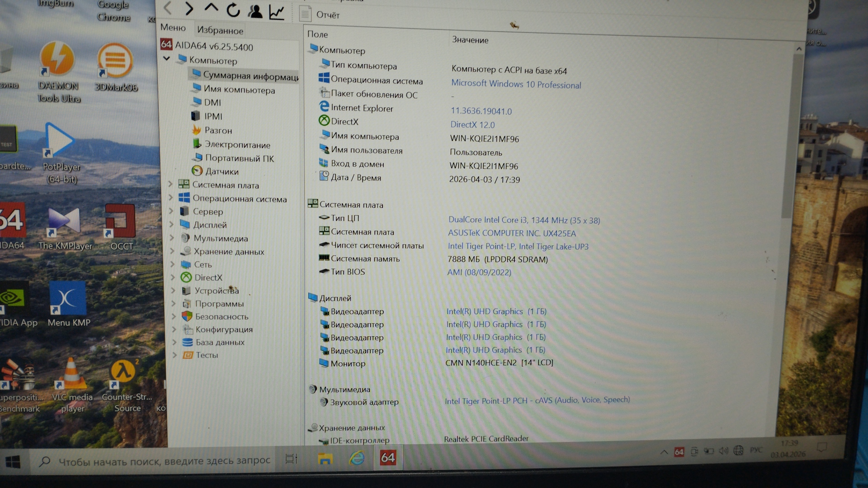Open the Microsoft Windows 10 Professional link

[x=516, y=84]
